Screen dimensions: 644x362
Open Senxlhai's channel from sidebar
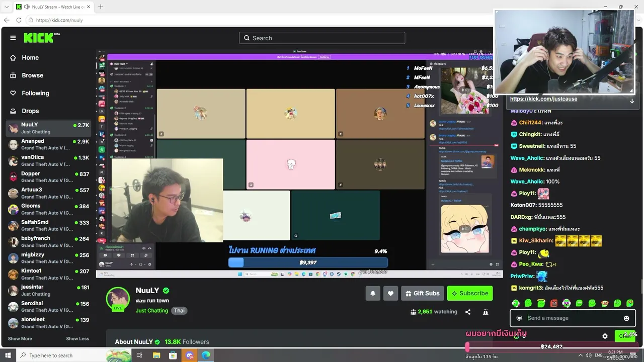tap(48, 307)
